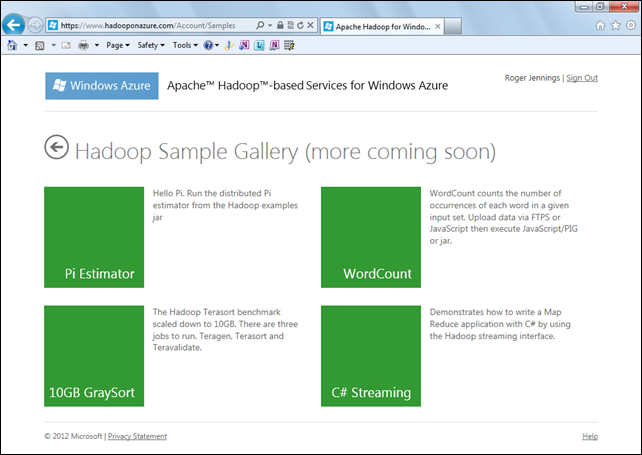Image resolution: width=642 pixels, height=455 pixels.
Task: Open the Page menu
Action: coord(118,45)
